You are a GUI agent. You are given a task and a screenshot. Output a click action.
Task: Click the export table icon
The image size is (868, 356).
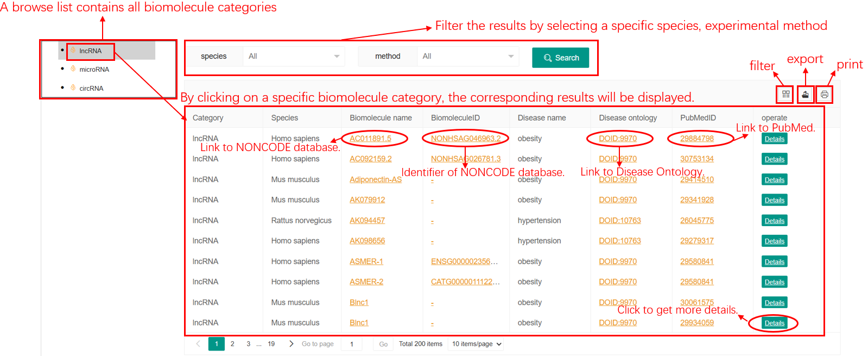[x=805, y=95]
